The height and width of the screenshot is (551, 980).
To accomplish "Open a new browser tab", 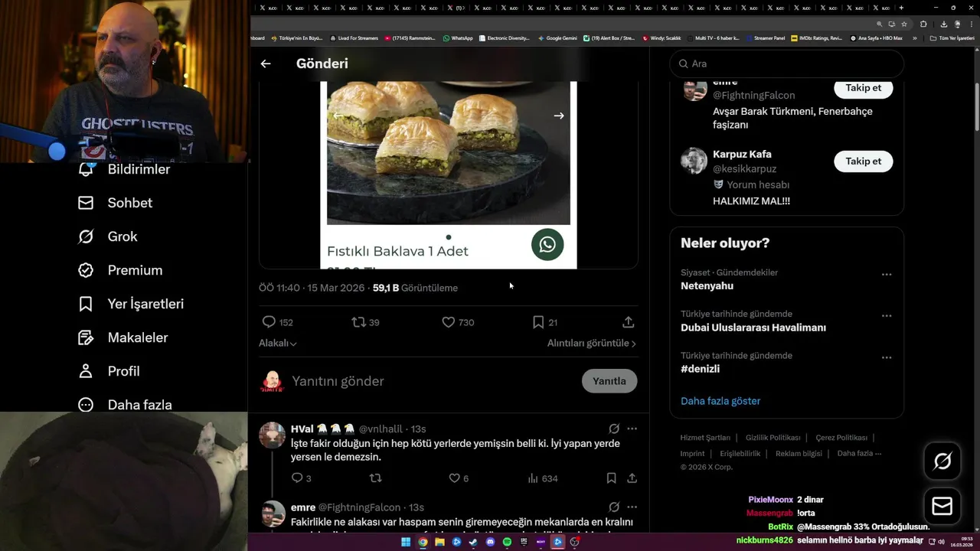I will click(x=901, y=8).
